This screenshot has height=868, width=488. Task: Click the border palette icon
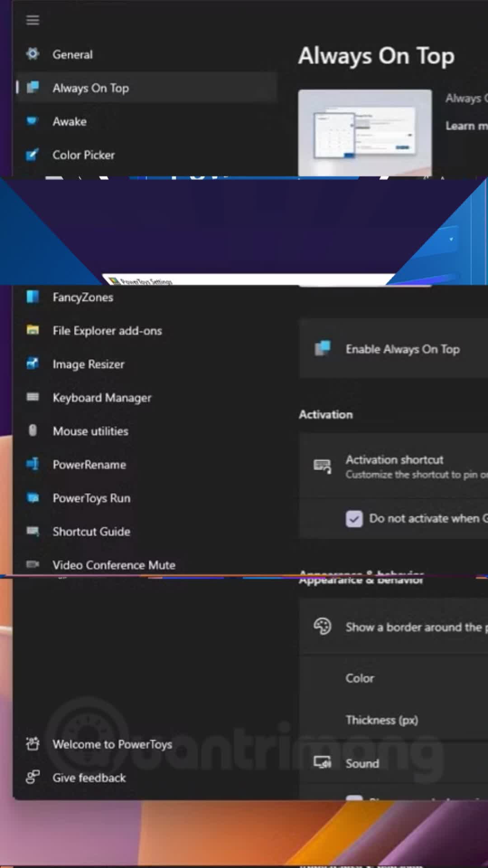pyautogui.click(x=323, y=627)
